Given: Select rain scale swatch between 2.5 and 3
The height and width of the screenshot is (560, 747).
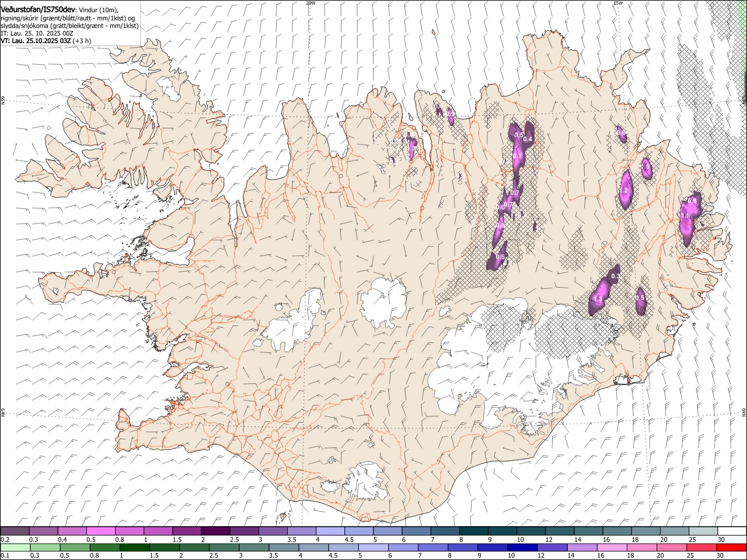Looking at the screenshot, I should 224,547.
